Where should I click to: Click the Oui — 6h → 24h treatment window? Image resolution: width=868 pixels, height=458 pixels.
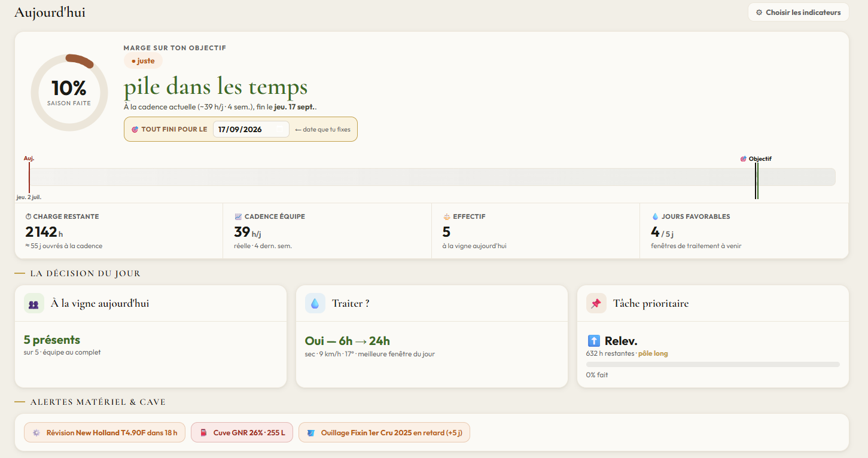348,341
